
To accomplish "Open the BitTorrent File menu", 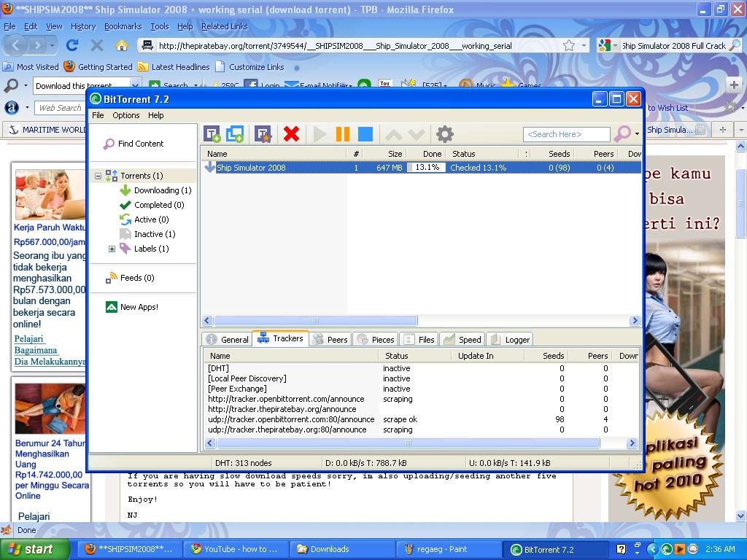I will tap(98, 115).
